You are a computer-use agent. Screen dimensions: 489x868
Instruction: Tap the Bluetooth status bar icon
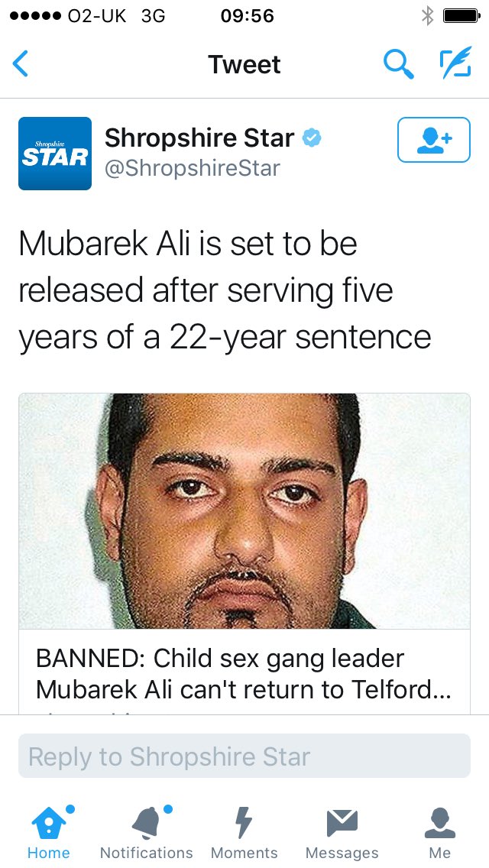coord(428,16)
